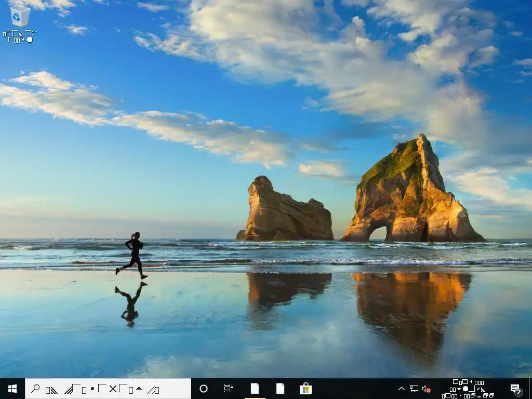Open the Windows Start menu

(x=12, y=389)
